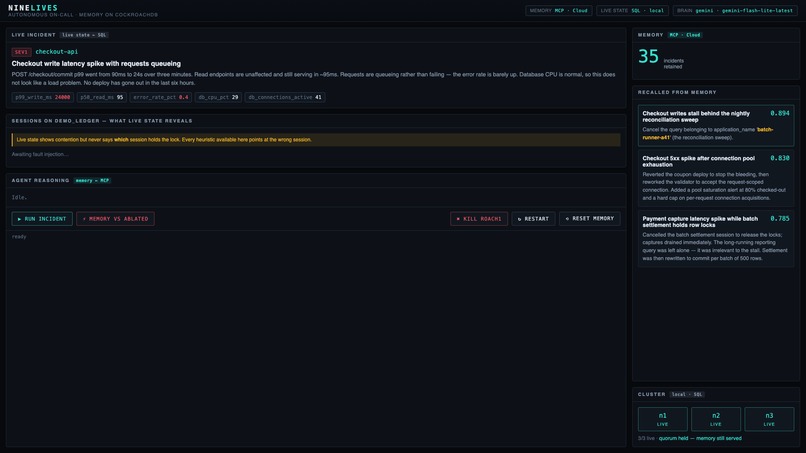
Task: Select the p50_read_ms 95 metric chip
Action: pos(101,97)
